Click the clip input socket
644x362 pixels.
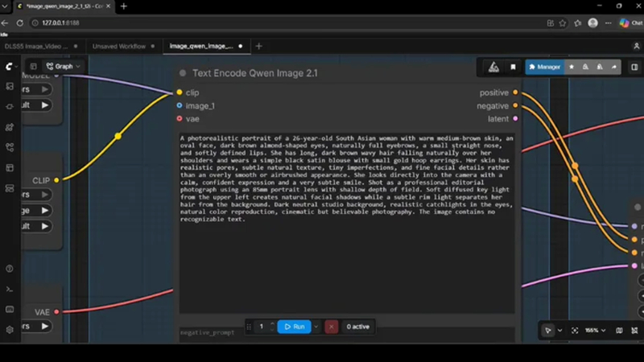pyautogui.click(x=180, y=93)
